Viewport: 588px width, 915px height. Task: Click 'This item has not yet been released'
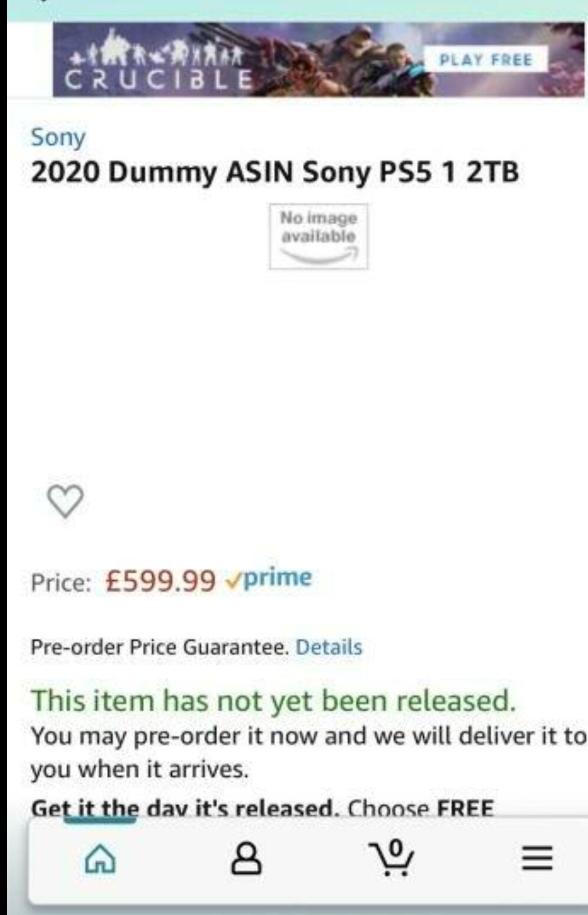point(273,700)
